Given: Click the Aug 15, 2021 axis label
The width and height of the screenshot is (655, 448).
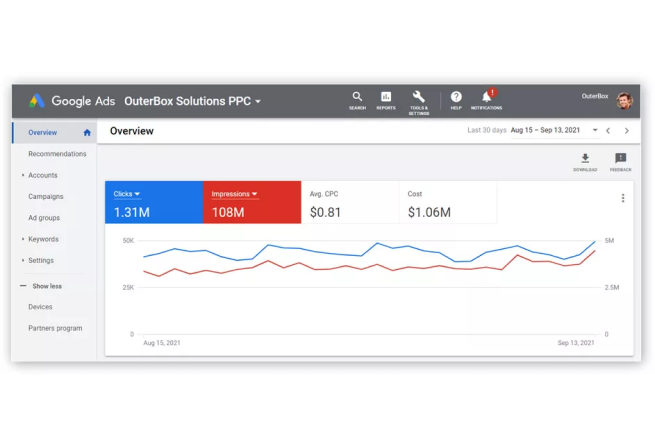Looking at the screenshot, I should tap(162, 343).
